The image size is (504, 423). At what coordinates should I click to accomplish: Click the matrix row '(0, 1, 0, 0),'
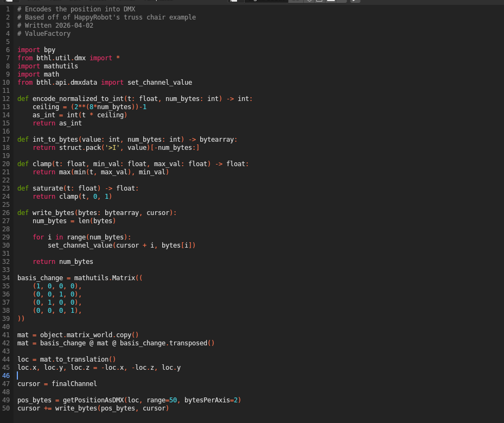[x=57, y=302]
